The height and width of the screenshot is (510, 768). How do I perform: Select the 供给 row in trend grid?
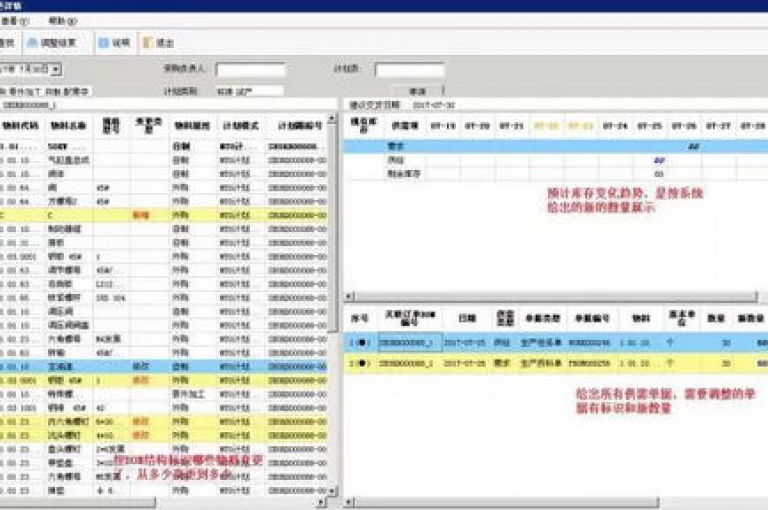(555, 160)
